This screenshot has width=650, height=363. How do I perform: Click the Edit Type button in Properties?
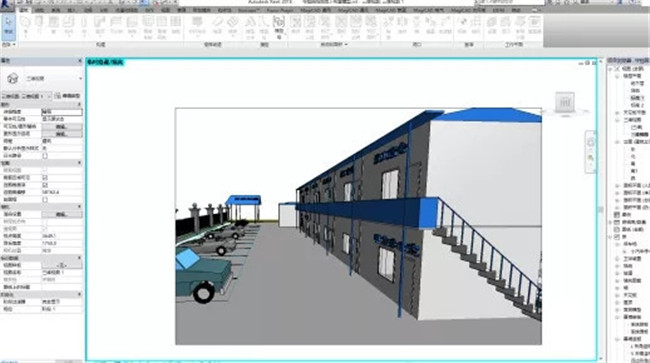point(67,96)
